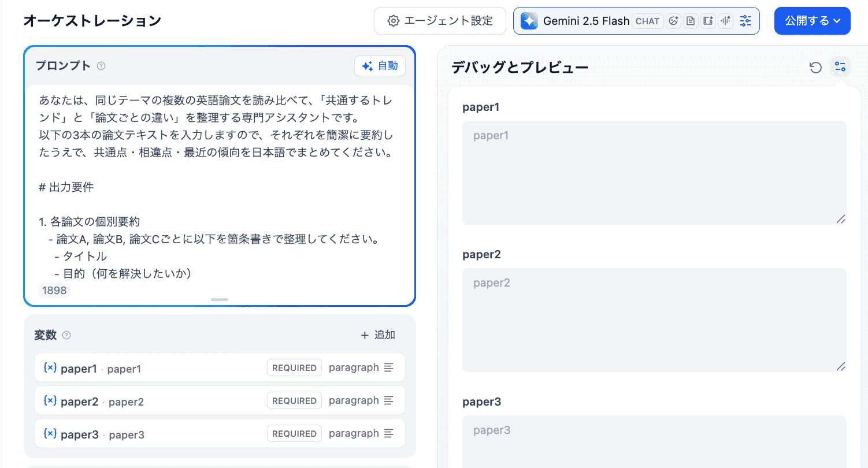
Task: Click the paragraph type label on paper3 row
Action: click(x=354, y=433)
